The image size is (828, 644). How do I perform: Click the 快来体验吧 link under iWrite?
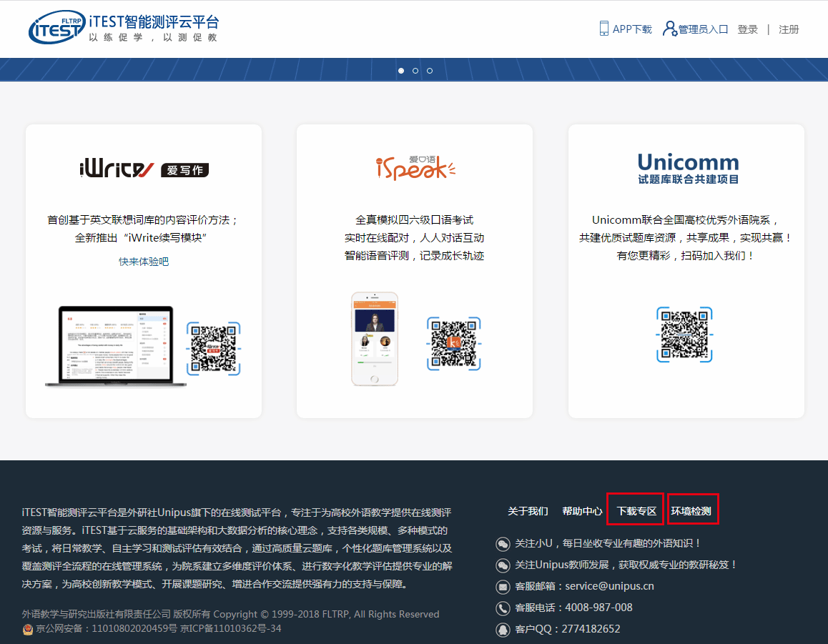[144, 262]
